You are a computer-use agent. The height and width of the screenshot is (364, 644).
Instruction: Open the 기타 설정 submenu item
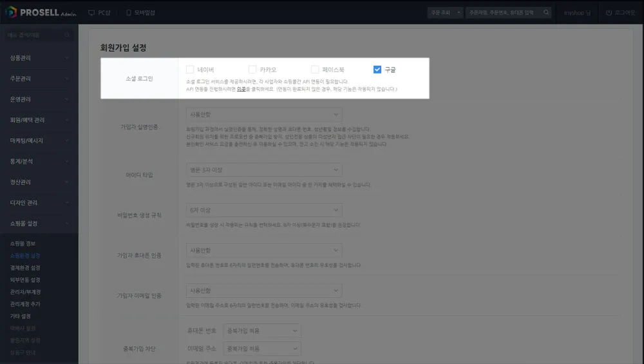pyautogui.click(x=21, y=316)
